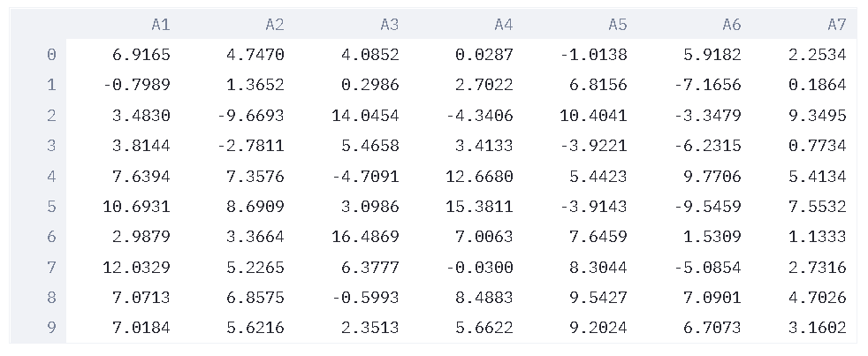868x356 pixels.
Task: Select row index 9
Action: pos(50,328)
